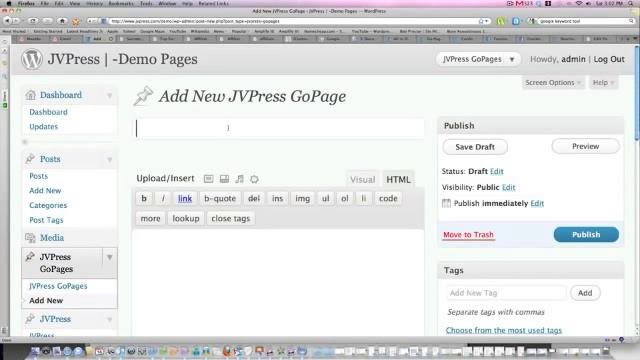
Task: Edit the Publish immediately schedule
Action: pos(537,203)
